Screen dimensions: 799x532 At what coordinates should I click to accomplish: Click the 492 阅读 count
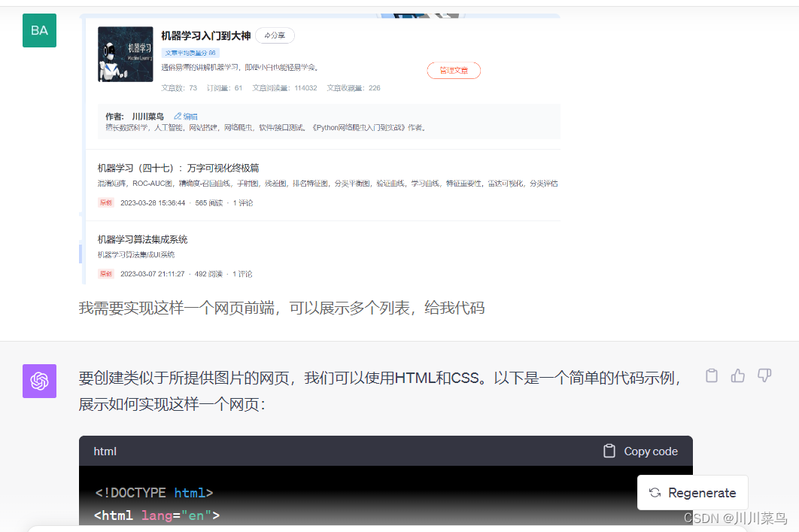click(208, 274)
